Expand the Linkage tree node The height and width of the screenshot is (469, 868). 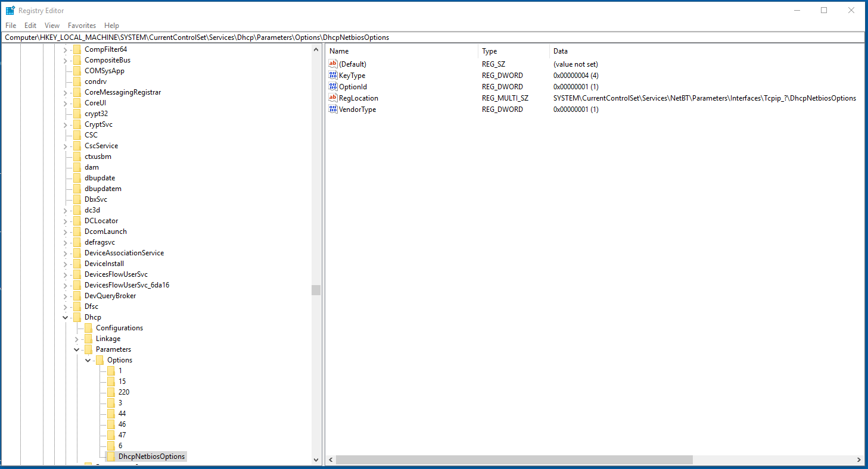tap(76, 339)
